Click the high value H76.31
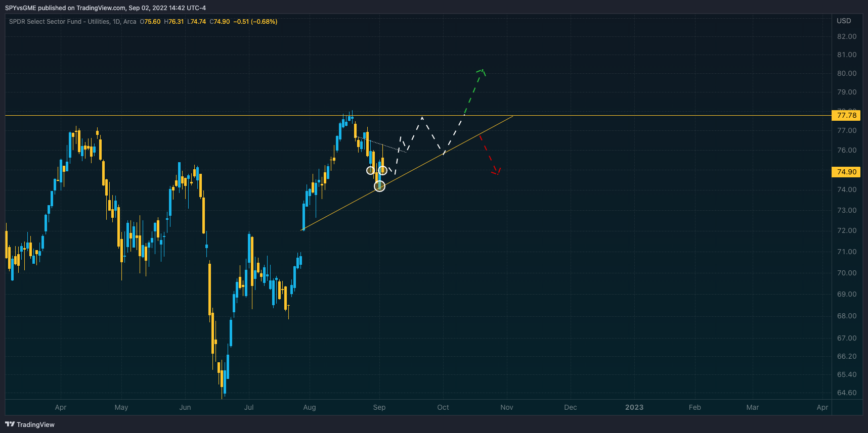 tap(174, 22)
